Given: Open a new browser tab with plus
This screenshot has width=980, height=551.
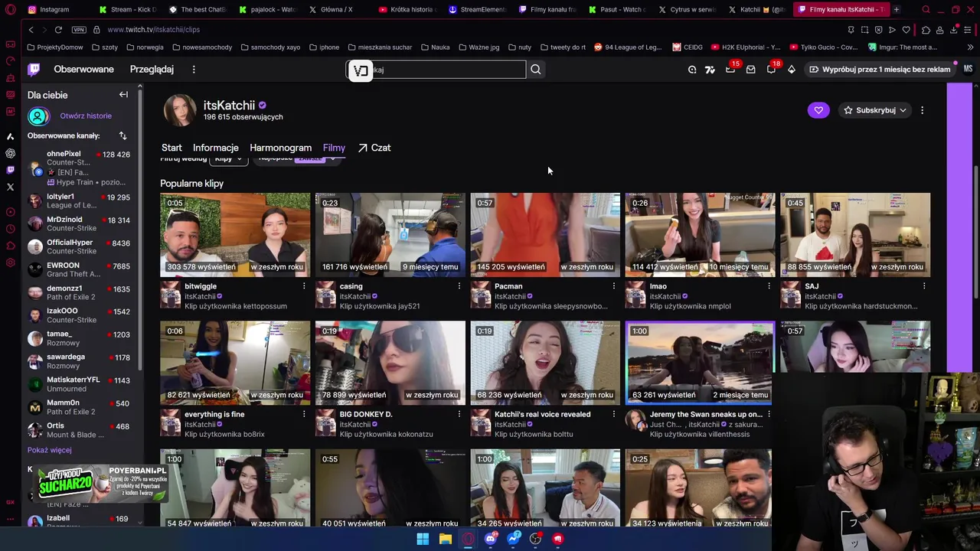Looking at the screenshot, I should [x=897, y=9].
